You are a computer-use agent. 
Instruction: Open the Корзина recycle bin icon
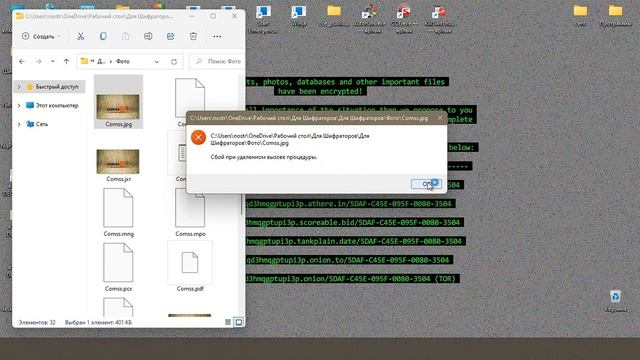pyautogui.click(x=616, y=300)
